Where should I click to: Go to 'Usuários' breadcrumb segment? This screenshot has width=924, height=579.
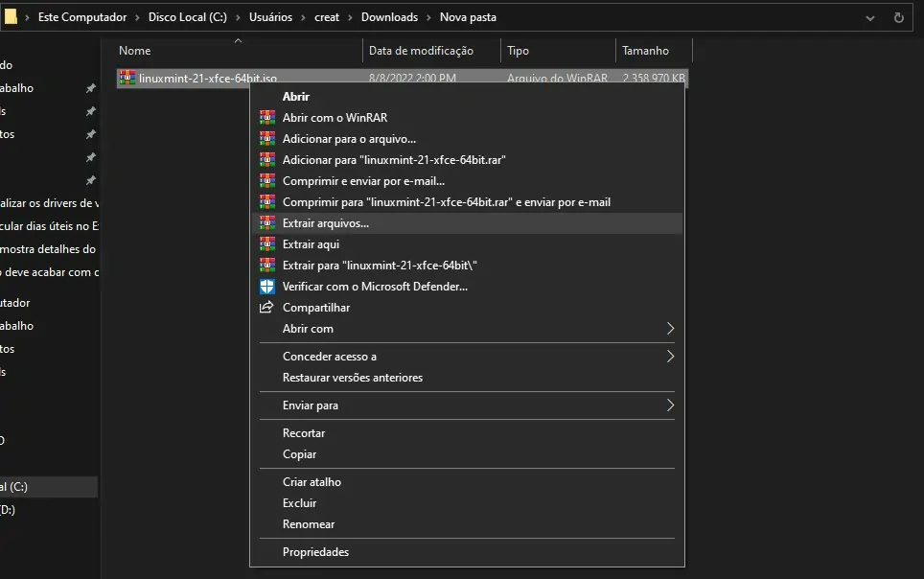pos(270,17)
